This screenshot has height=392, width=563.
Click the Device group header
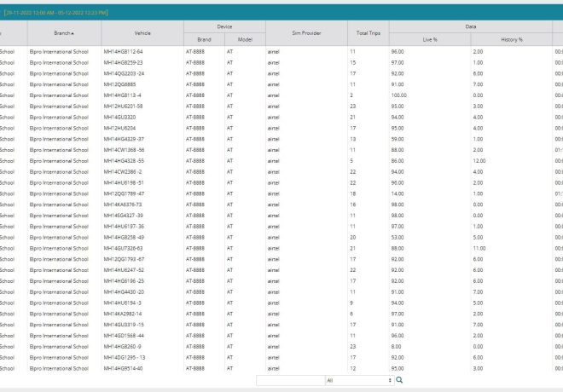223,26
